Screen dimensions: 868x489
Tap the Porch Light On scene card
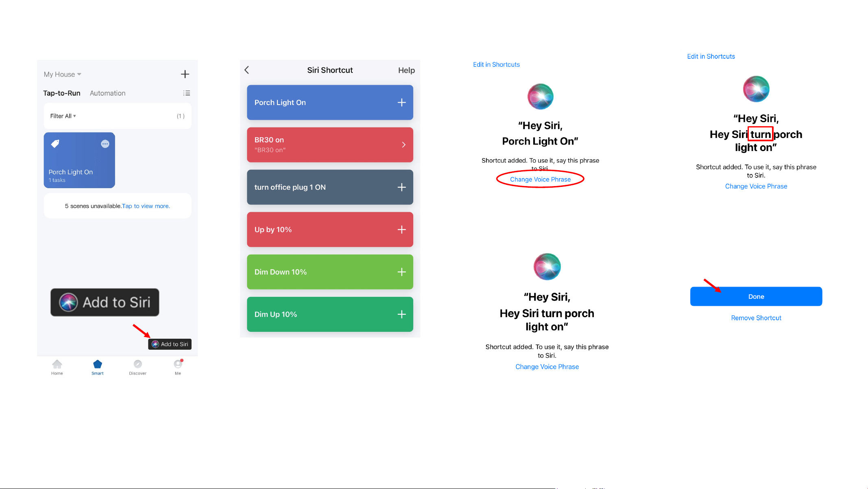coord(79,160)
